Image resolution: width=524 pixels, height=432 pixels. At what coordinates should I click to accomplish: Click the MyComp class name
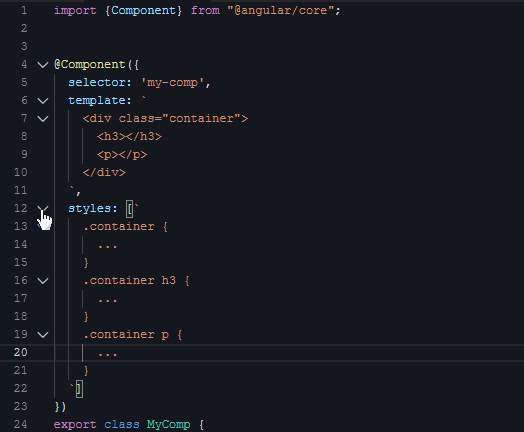(x=168, y=425)
